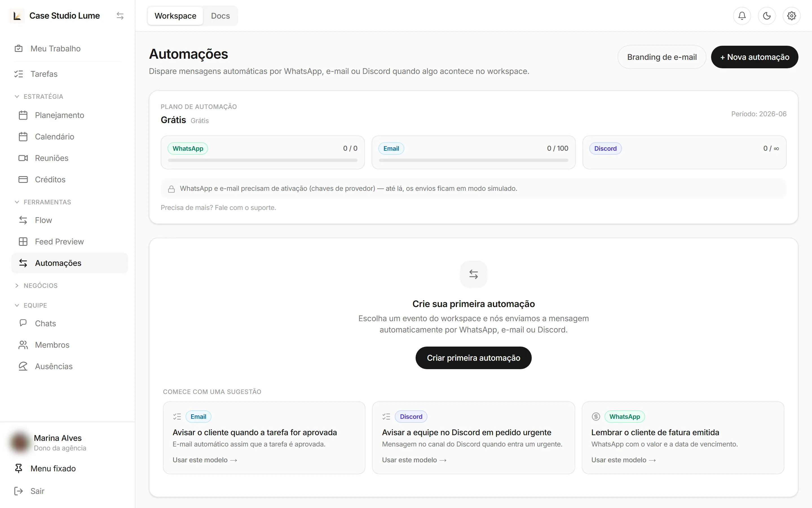Click the lock icon in activation notice
This screenshot has height=508, width=812.
point(171,189)
